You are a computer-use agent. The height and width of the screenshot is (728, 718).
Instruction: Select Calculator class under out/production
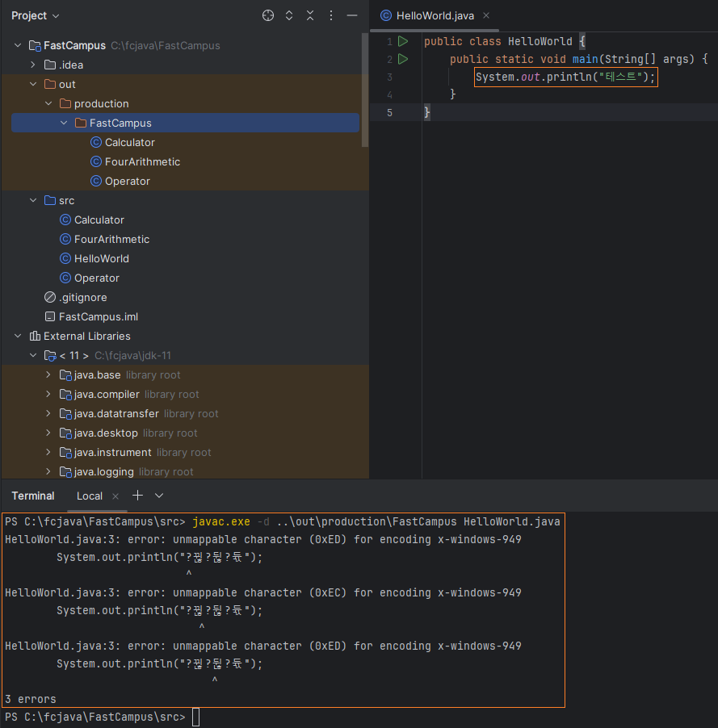(x=122, y=143)
